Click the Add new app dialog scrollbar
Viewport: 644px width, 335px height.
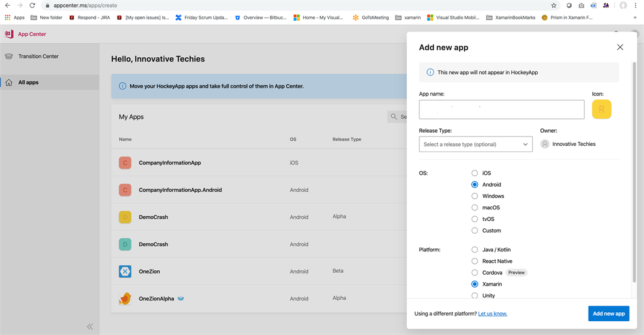pos(634,172)
